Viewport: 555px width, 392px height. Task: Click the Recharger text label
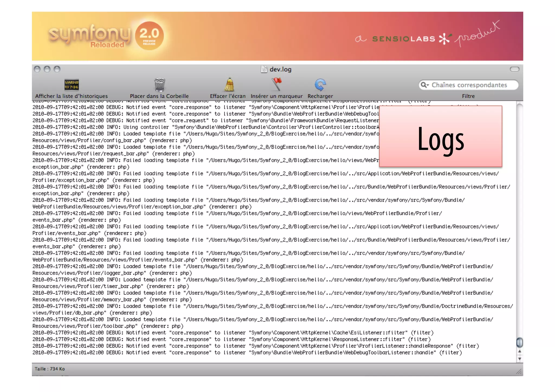point(320,96)
